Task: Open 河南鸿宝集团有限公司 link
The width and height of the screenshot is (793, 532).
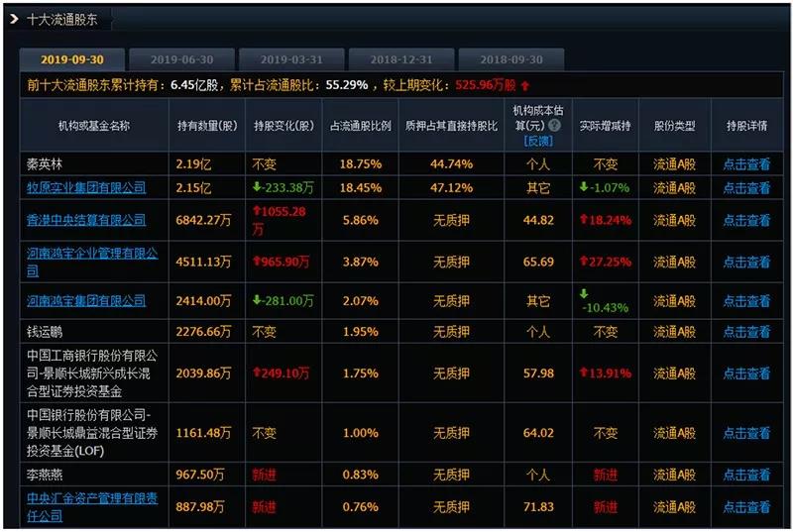Action: 86,300
